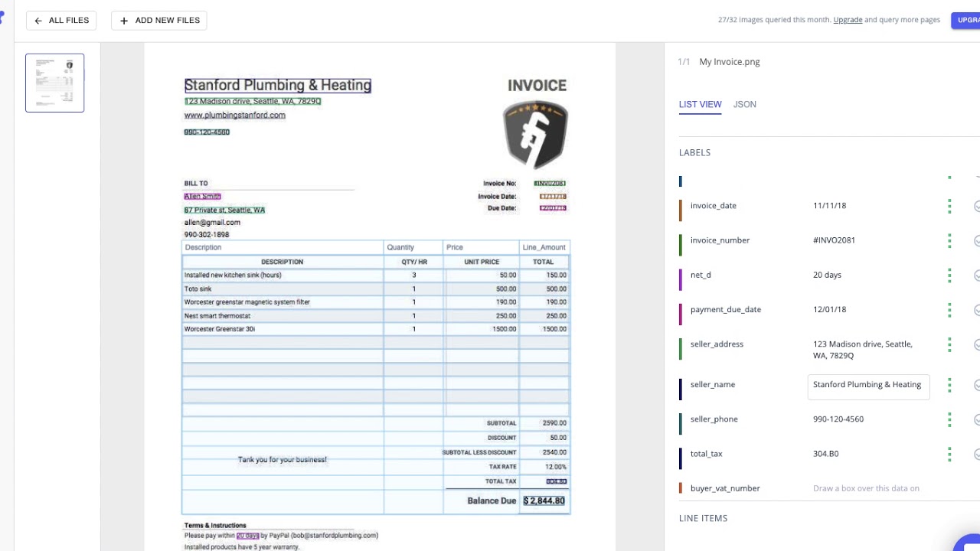Click the LINE ITEMS section heading
The image size is (980, 551).
pyautogui.click(x=703, y=518)
